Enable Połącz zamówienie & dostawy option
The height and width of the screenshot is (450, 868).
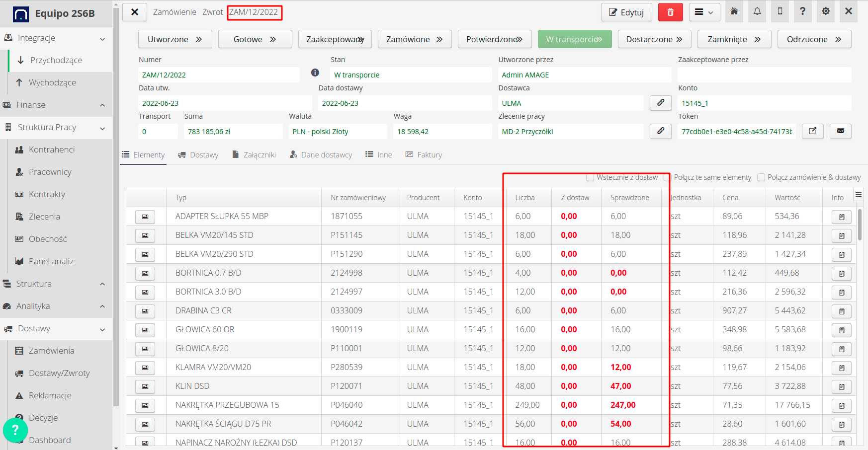pos(761,177)
